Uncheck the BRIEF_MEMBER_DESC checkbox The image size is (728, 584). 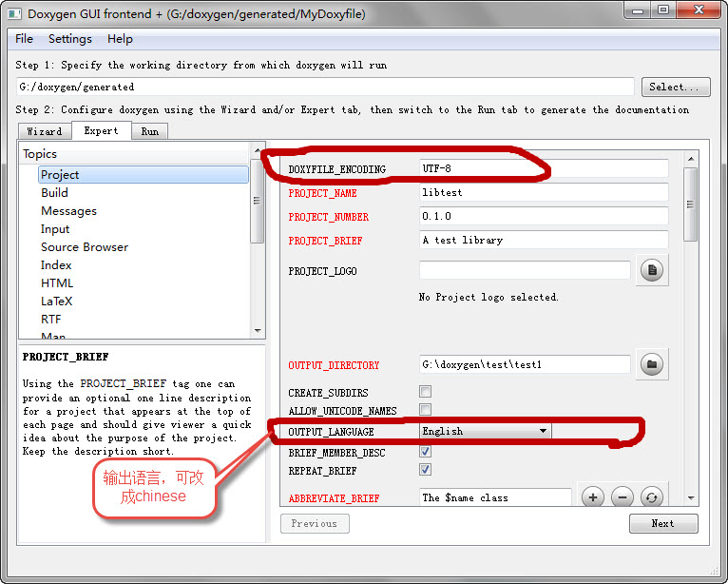click(x=425, y=451)
